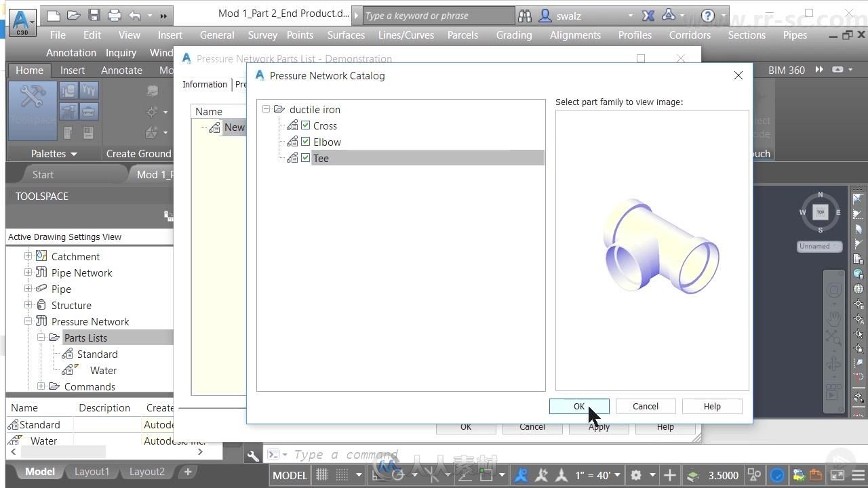Switch to the Start drawing tab
Screen dimensions: 868x488
(x=43, y=174)
